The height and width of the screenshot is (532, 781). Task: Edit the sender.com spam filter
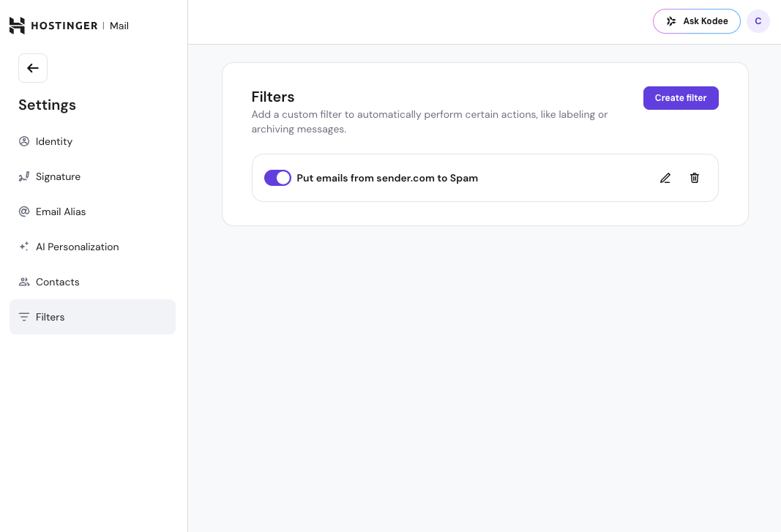tap(665, 178)
